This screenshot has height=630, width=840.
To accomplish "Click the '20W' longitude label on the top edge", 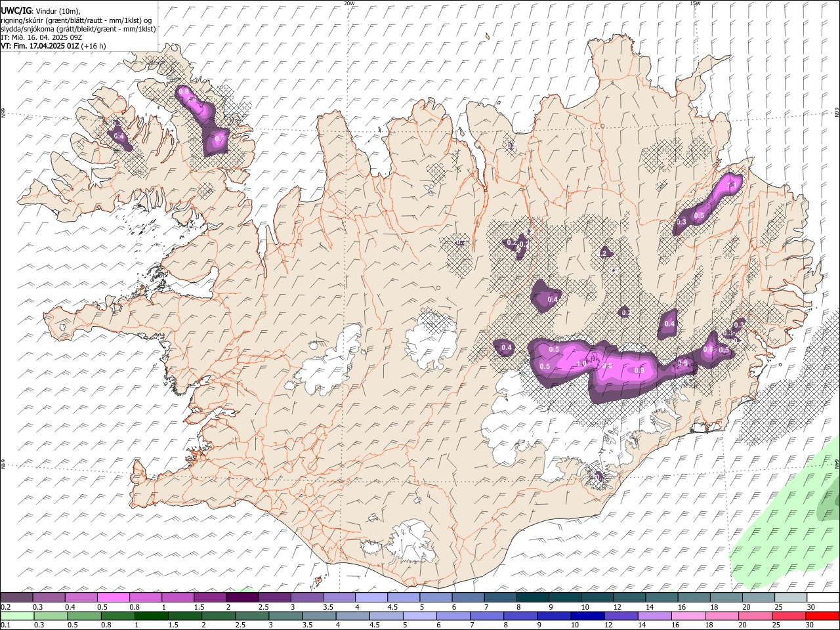I will pyautogui.click(x=350, y=3).
